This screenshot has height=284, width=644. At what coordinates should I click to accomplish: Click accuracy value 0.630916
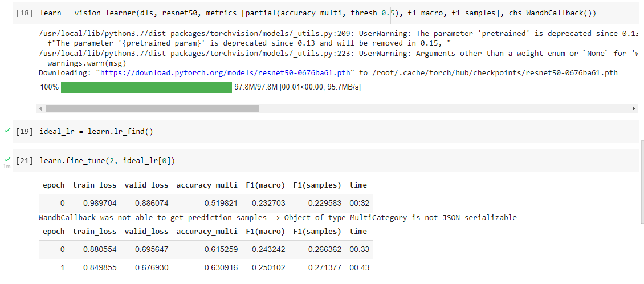click(221, 267)
